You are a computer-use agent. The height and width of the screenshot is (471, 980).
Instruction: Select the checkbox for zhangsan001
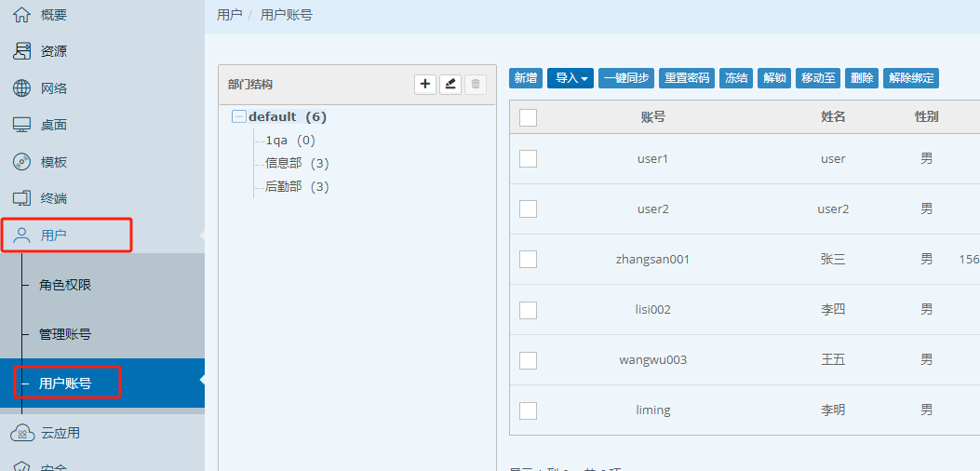coord(529,259)
